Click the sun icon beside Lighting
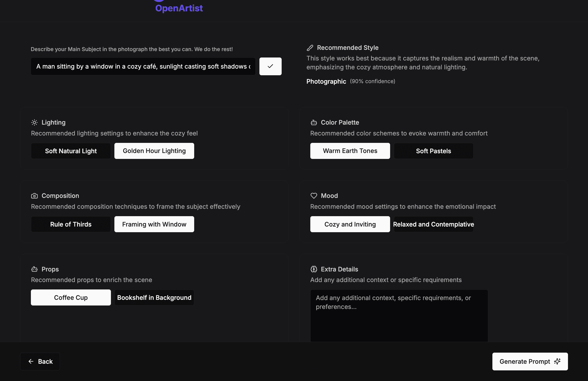Screen dimensions: 588x381 pos(34,122)
